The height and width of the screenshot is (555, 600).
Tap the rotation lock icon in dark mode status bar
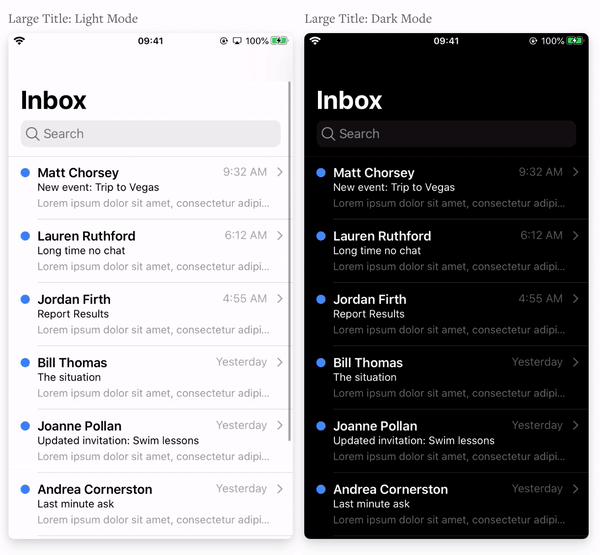[533, 41]
